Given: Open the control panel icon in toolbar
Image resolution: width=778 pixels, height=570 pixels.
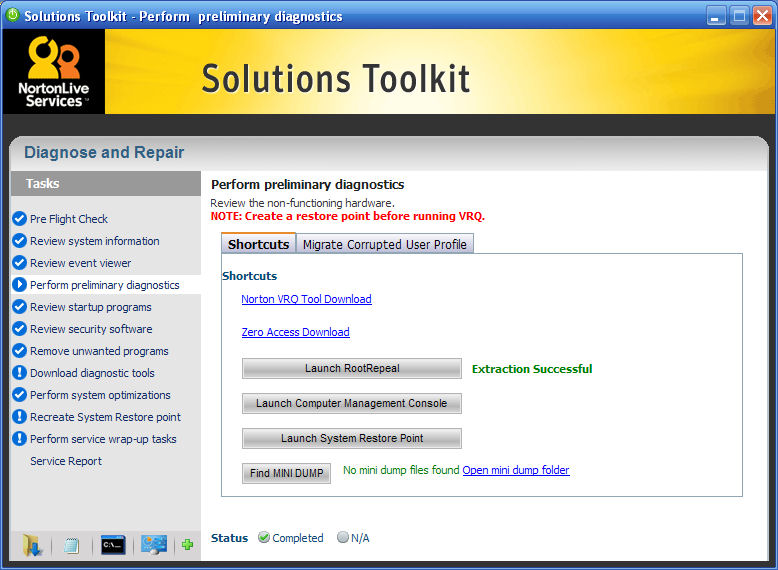Looking at the screenshot, I should click(x=154, y=545).
